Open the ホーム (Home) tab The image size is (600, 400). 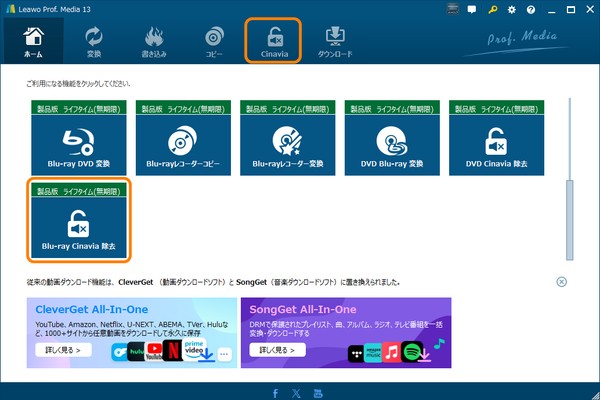click(x=33, y=41)
